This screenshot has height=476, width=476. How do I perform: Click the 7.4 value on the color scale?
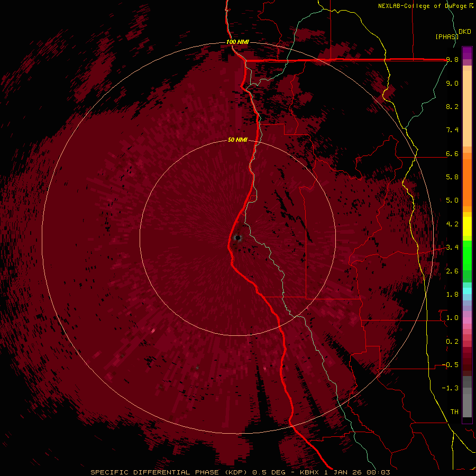pyautogui.click(x=452, y=130)
